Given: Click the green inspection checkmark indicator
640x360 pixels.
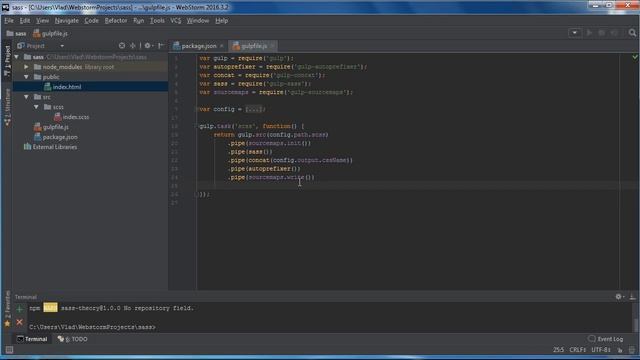Looking at the screenshot, I should click(x=635, y=57).
